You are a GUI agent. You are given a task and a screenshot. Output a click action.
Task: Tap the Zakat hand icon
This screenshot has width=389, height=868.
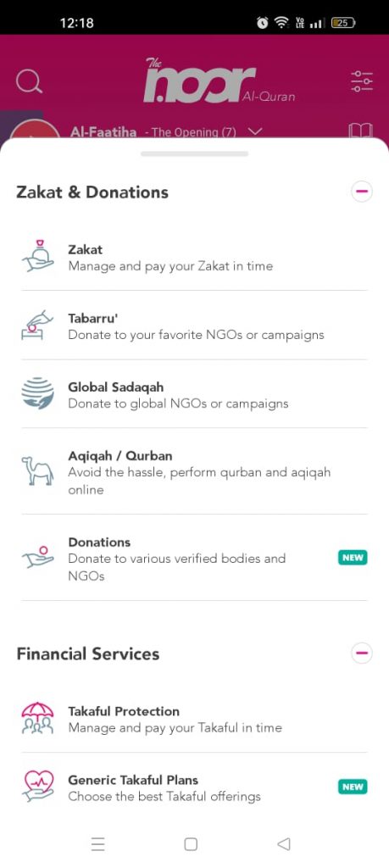[x=37, y=256]
